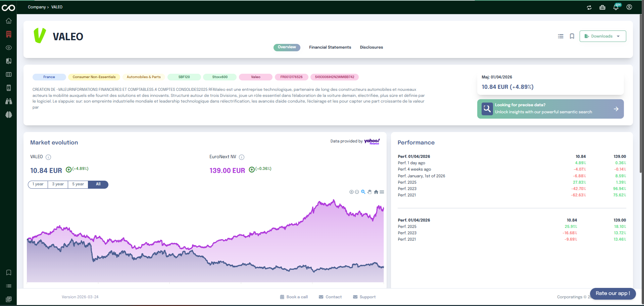This screenshot has width=644, height=306.
Task: Open the Home icon in left sidebar
Action: [9, 21]
